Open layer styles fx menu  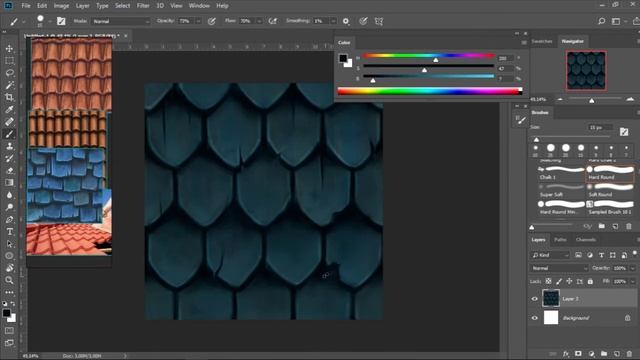[566, 353]
